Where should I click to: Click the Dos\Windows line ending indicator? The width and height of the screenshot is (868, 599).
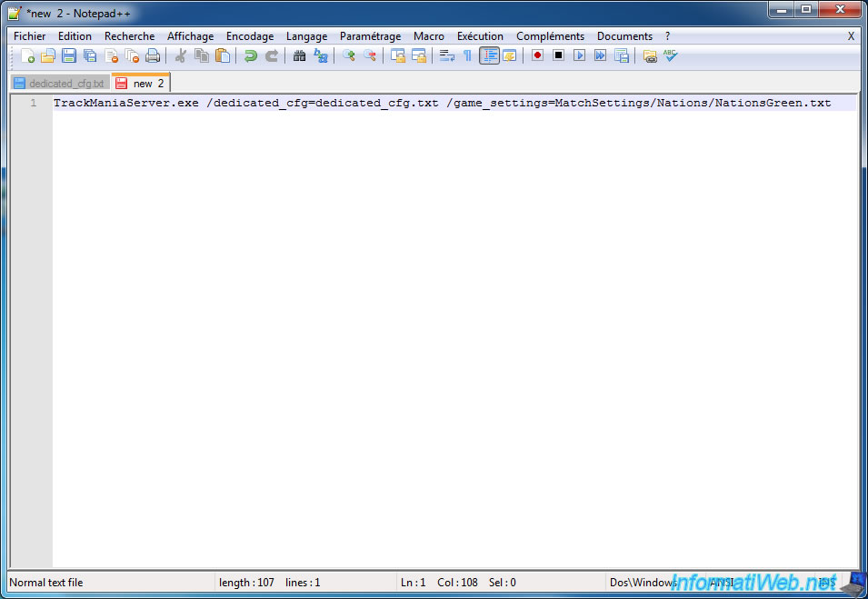643,583
